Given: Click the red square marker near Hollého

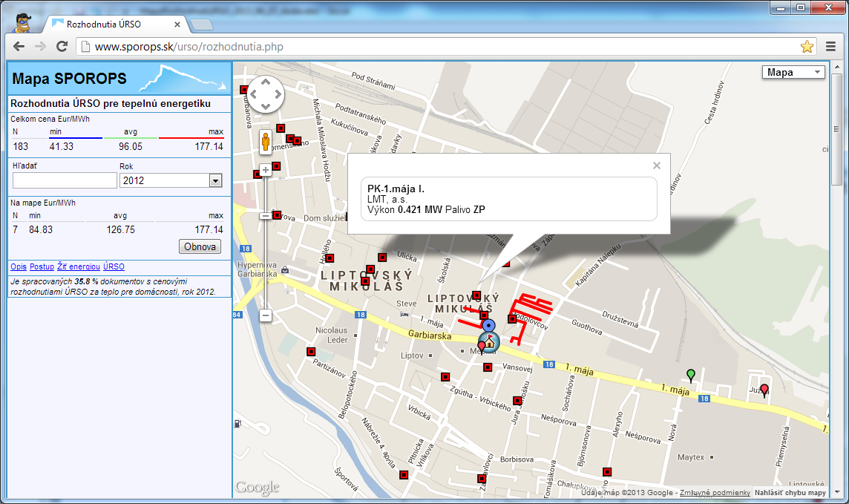Looking at the screenshot, I should click(x=330, y=258).
